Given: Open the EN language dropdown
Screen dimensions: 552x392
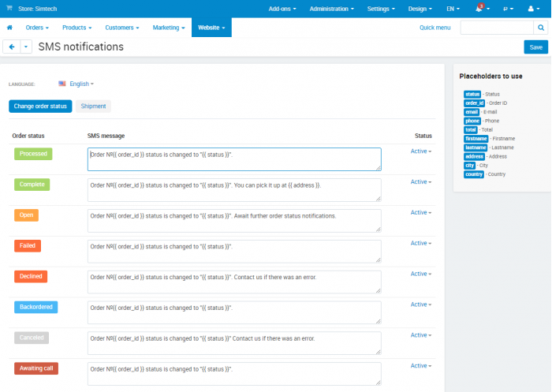Looking at the screenshot, I should 453,9.
